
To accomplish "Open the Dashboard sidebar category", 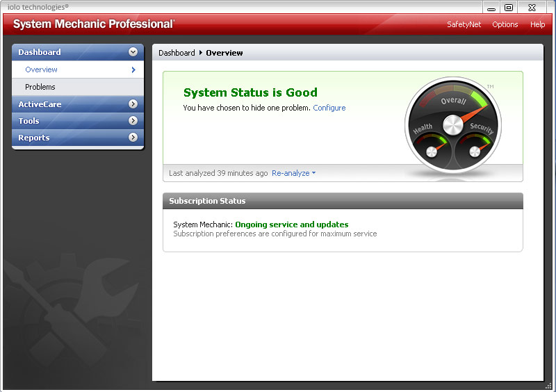I will click(78, 52).
